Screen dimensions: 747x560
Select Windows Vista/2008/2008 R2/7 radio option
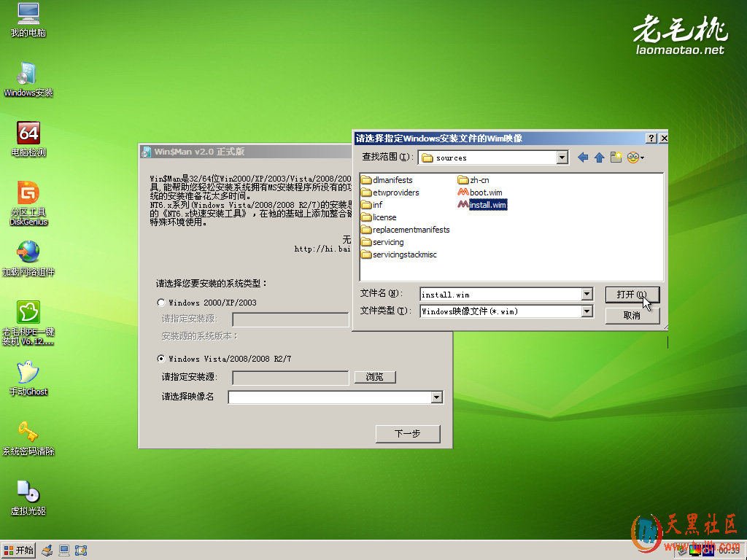coord(161,359)
